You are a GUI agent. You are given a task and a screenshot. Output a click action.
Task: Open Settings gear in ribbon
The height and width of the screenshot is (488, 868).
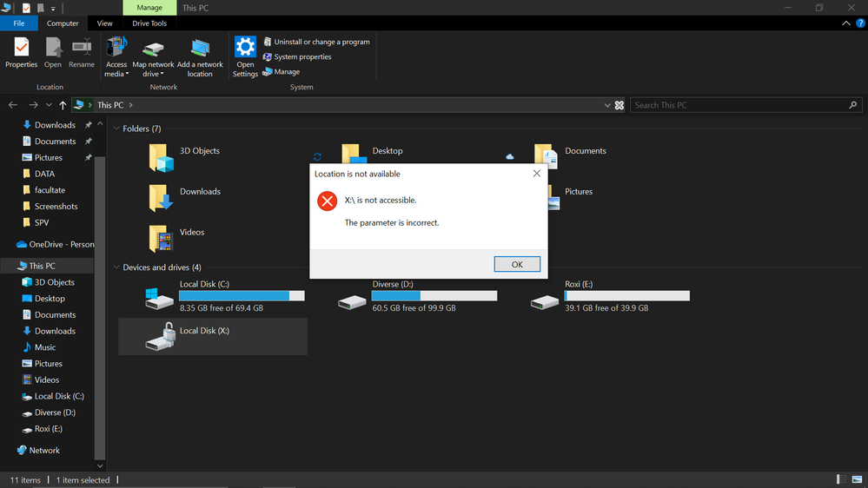click(x=245, y=57)
